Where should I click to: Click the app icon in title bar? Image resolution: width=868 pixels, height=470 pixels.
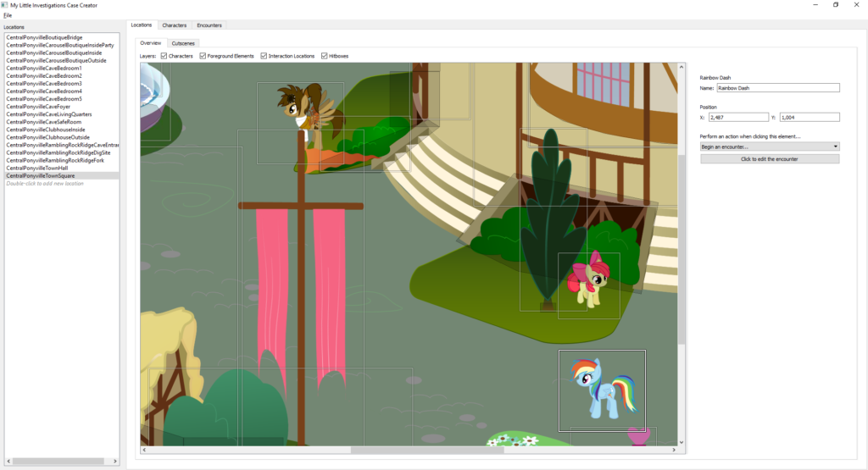(x=4, y=5)
